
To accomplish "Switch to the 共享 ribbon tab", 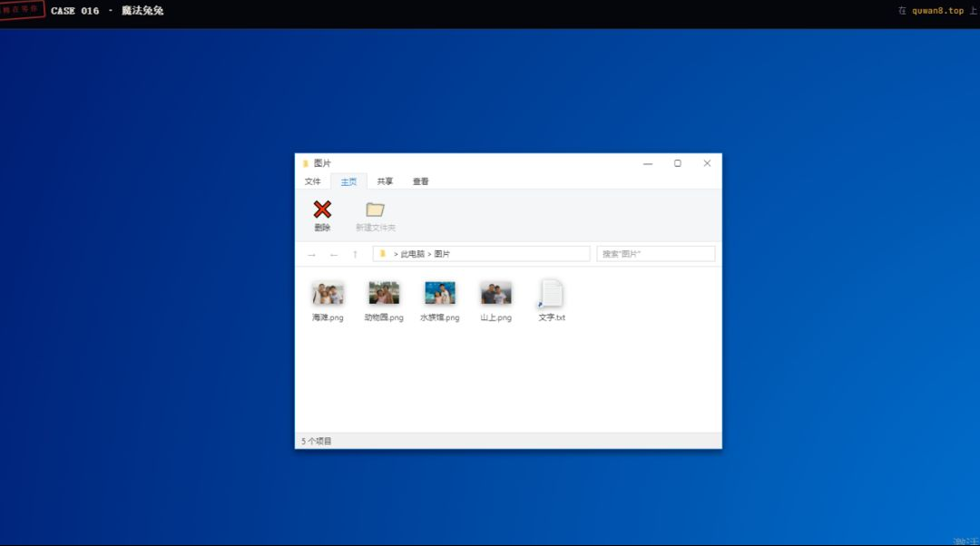I will [385, 181].
